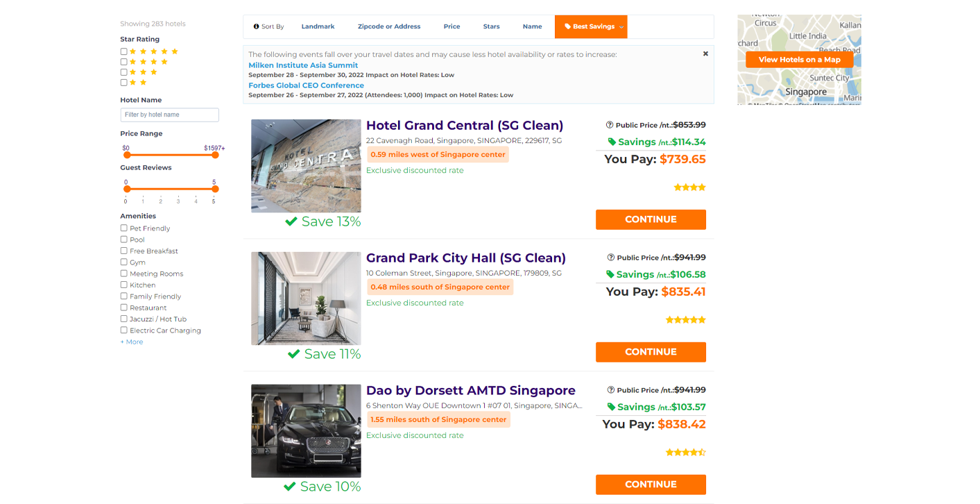Sort by Zipcode or Address

(389, 26)
